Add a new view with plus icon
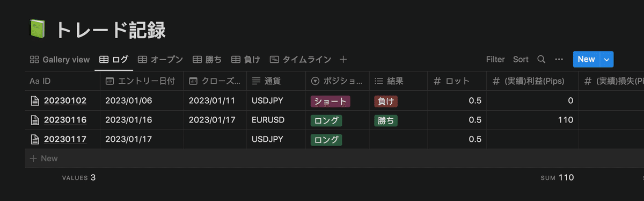 (343, 59)
